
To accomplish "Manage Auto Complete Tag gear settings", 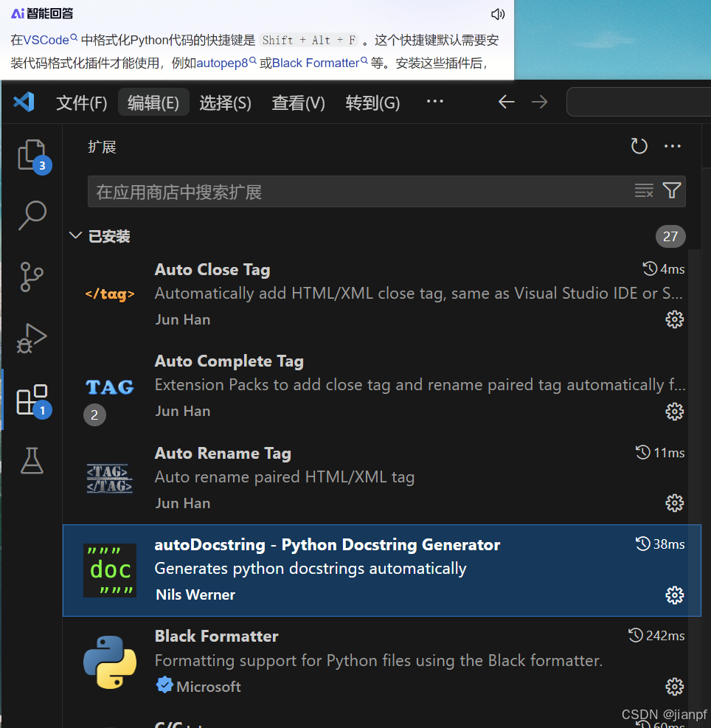I will (x=674, y=412).
